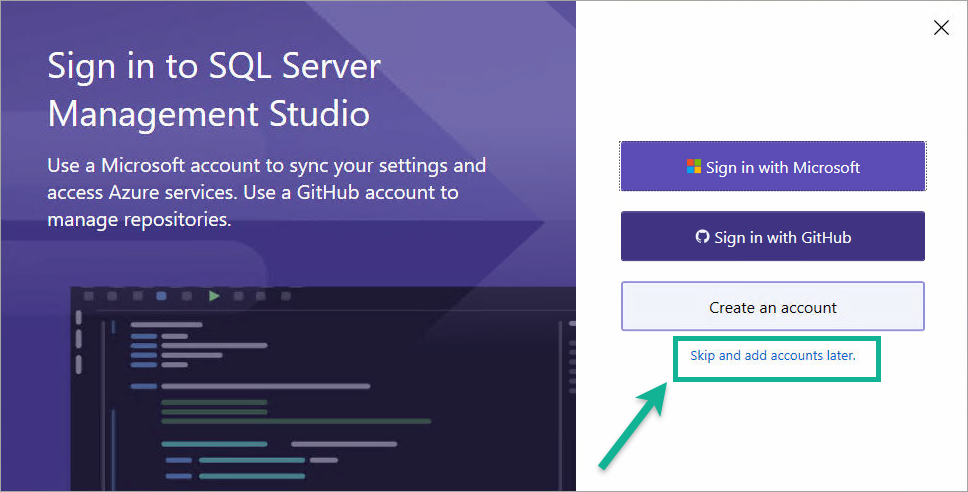Click the green arrow annotation pointing at Skip link
The image size is (968, 492).
pos(633,426)
